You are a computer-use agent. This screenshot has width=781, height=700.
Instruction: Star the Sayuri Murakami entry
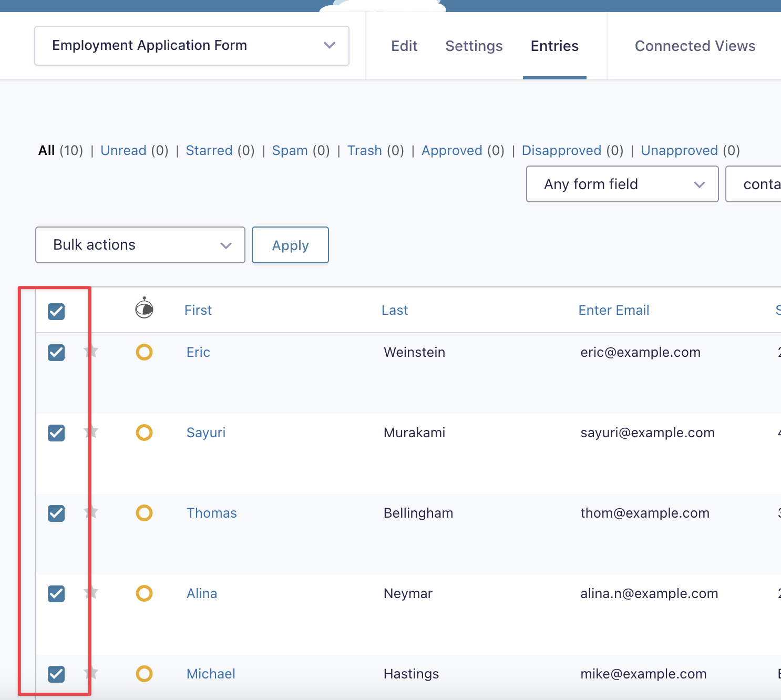pos(91,431)
